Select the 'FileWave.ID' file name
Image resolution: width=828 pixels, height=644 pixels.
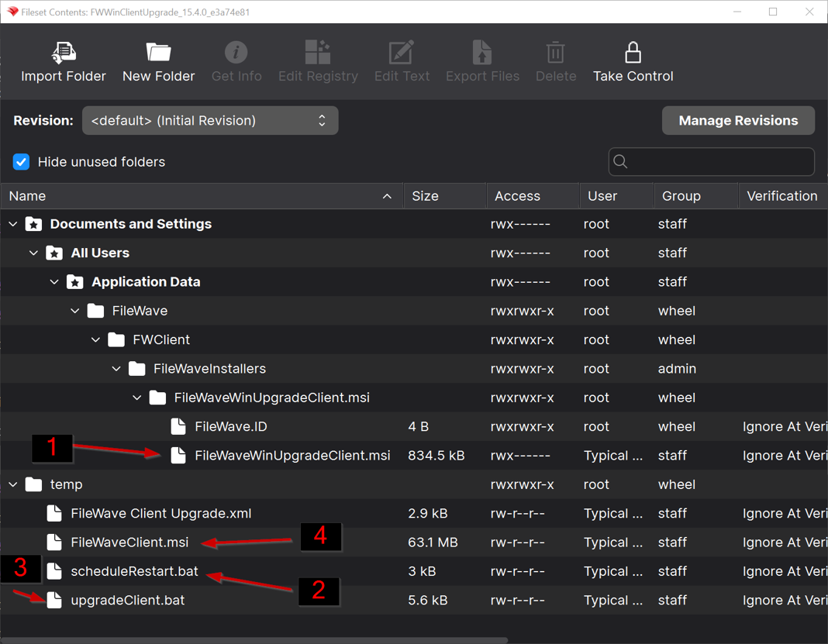click(x=231, y=426)
